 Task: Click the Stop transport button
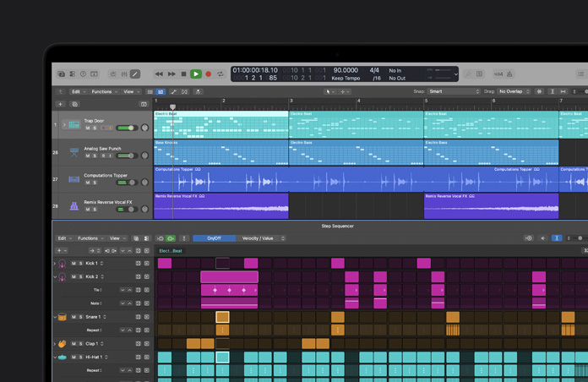coord(183,74)
